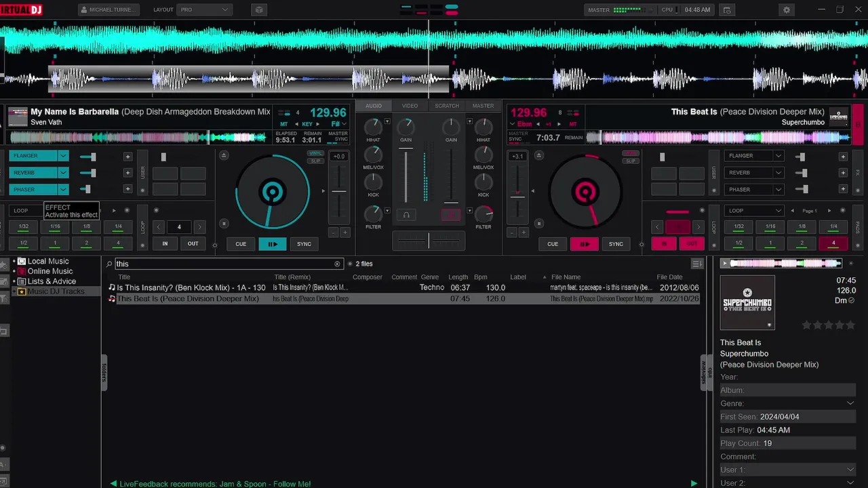Click loop IN on the left deck

(x=165, y=244)
